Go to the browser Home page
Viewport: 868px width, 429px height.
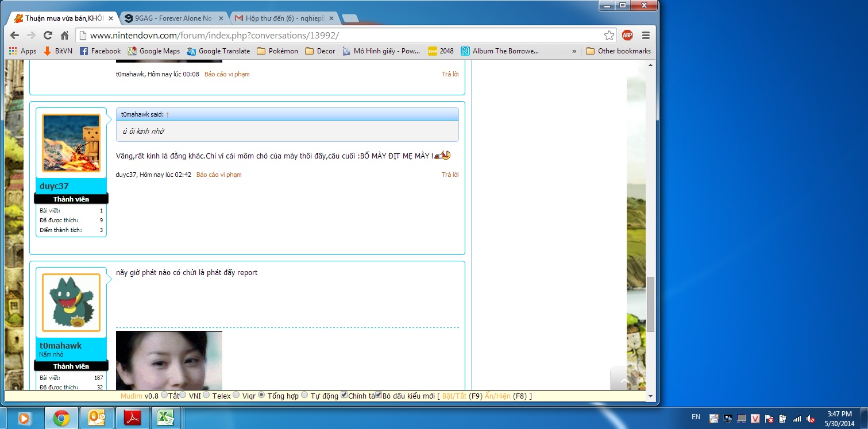click(x=64, y=36)
